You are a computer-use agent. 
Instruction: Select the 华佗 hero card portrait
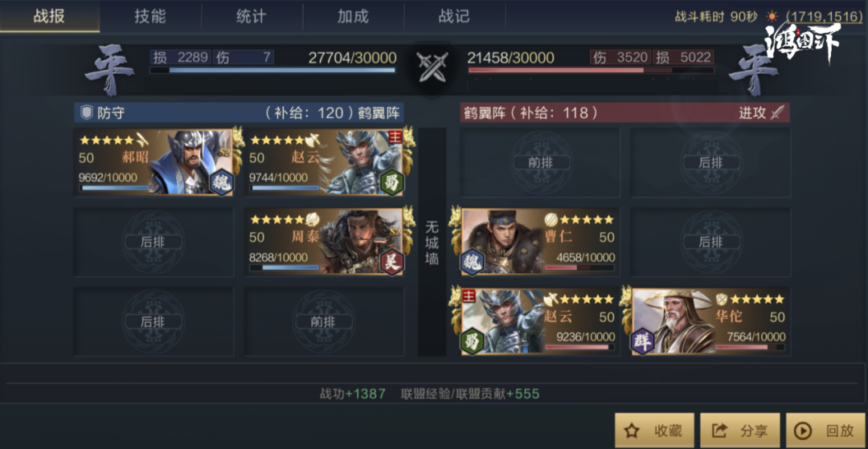[710, 321]
